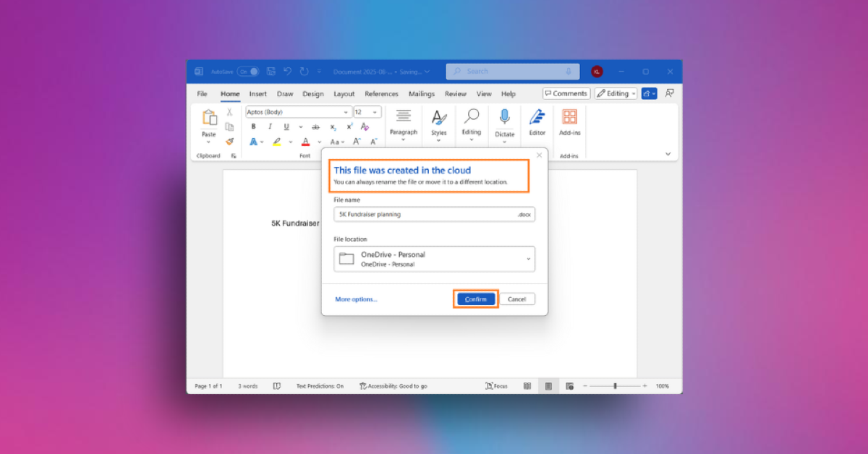Toggle italic formatting
The width and height of the screenshot is (868, 454).
click(270, 127)
